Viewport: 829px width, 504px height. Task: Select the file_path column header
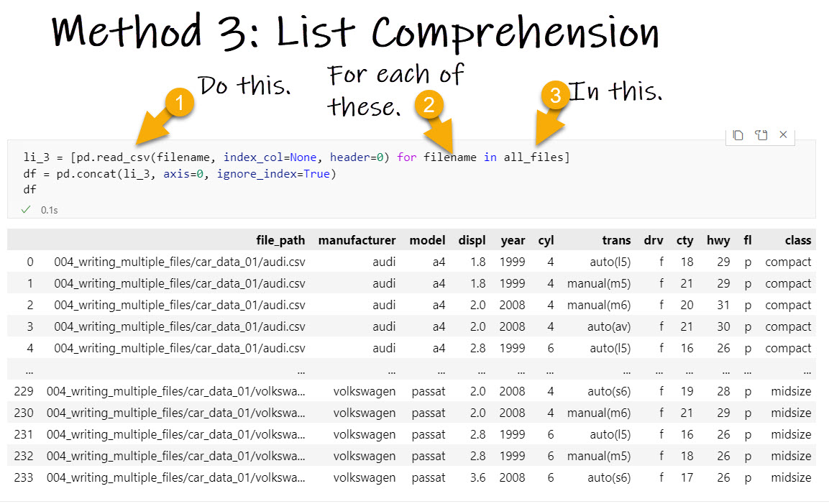coord(280,240)
